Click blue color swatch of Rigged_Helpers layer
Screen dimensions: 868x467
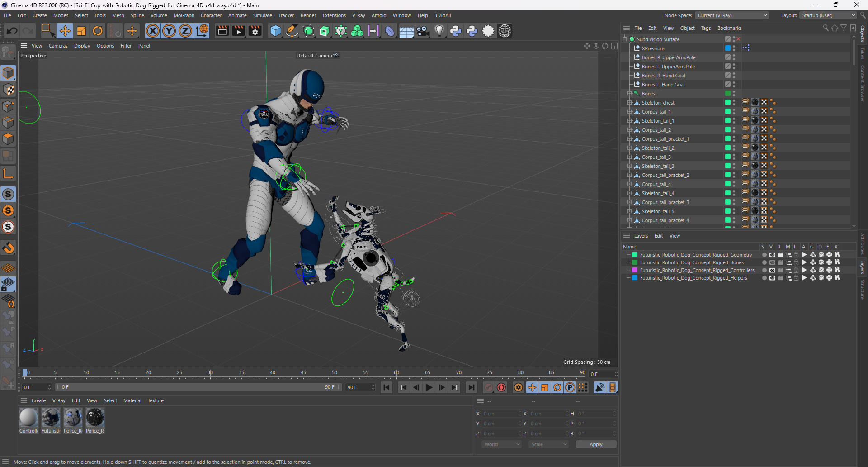point(635,278)
